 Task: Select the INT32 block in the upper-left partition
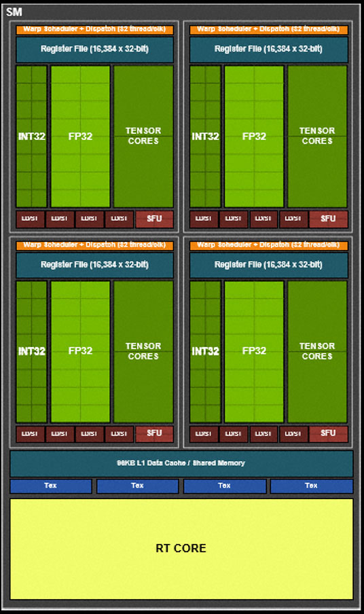tap(31, 137)
